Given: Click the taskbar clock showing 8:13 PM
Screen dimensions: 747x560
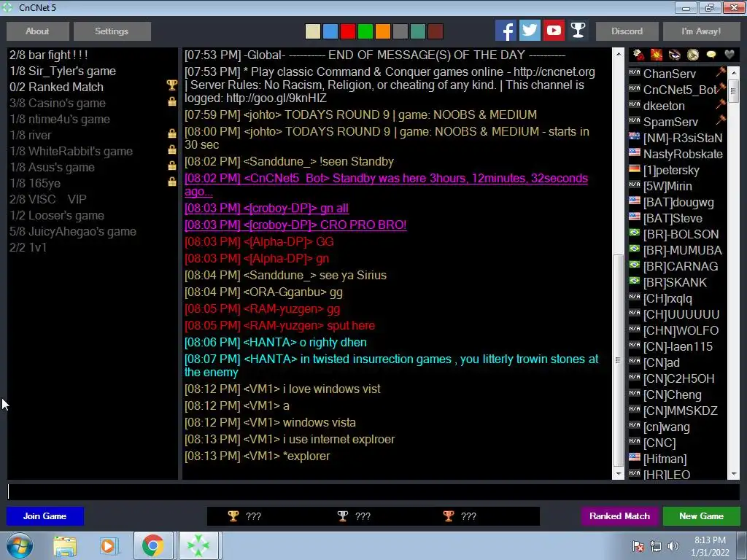Looking at the screenshot, I should pos(710,546).
